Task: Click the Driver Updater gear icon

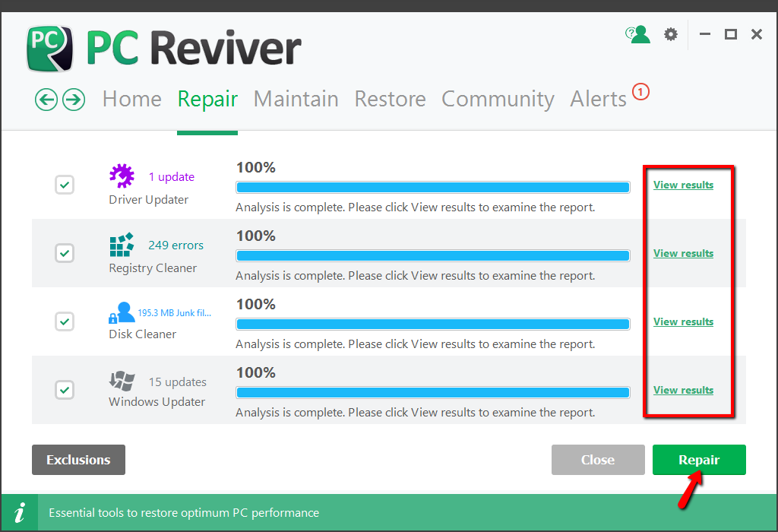Action: (122, 176)
